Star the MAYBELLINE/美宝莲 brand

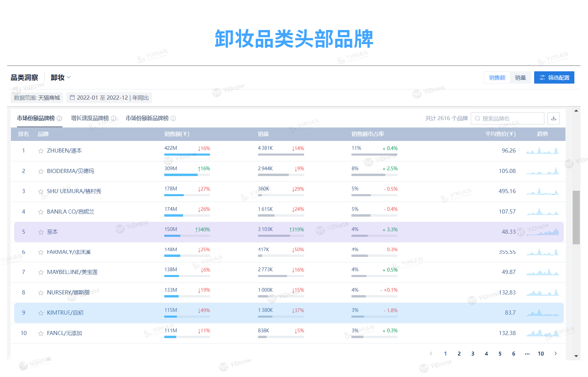pyautogui.click(x=41, y=272)
